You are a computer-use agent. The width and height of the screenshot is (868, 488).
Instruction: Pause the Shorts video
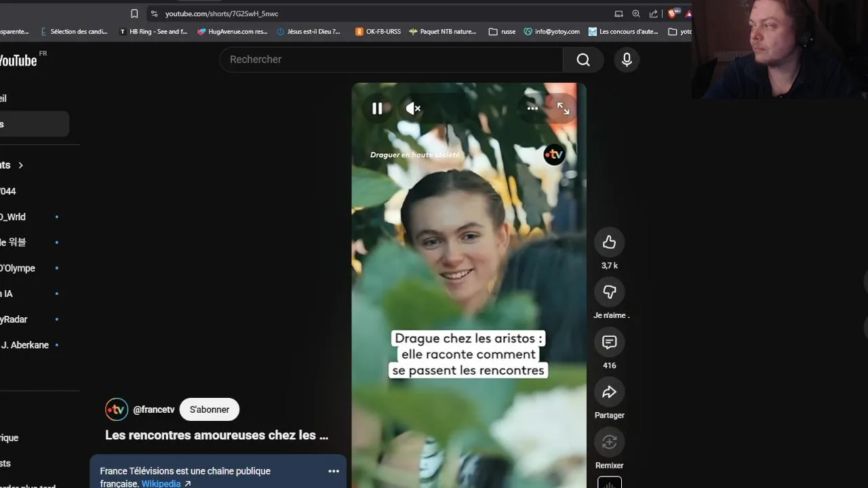(377, 108)
